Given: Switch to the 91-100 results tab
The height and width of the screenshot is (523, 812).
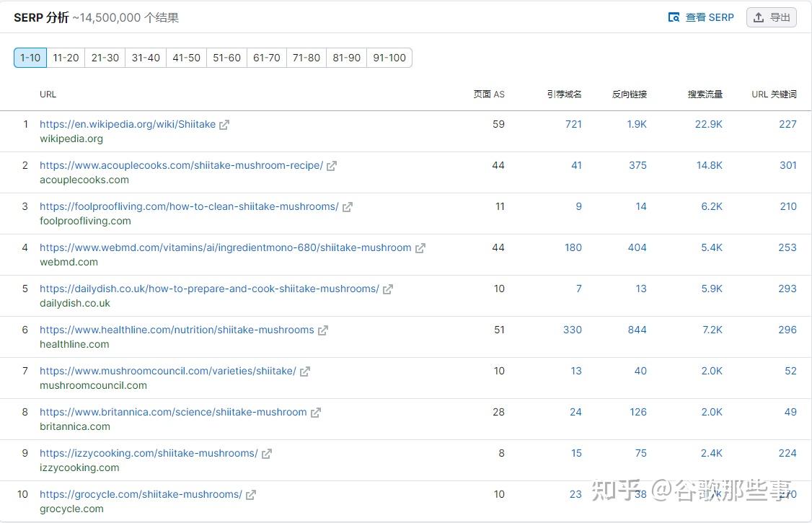Looking at the screenshot, I should (x=389, y=58).
